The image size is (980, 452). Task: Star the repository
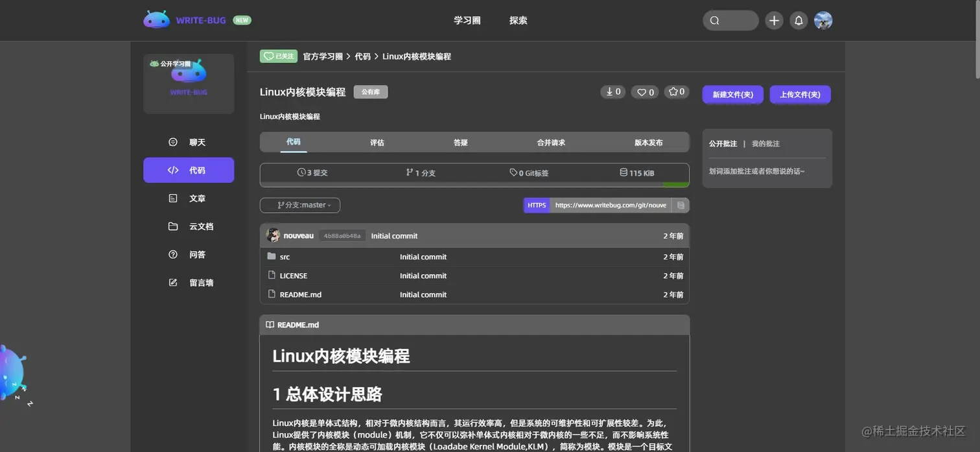pos(677,92)
